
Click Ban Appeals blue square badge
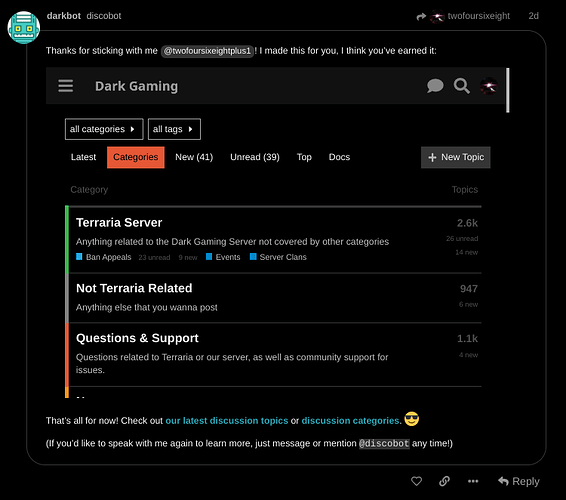tap(79, 257)
